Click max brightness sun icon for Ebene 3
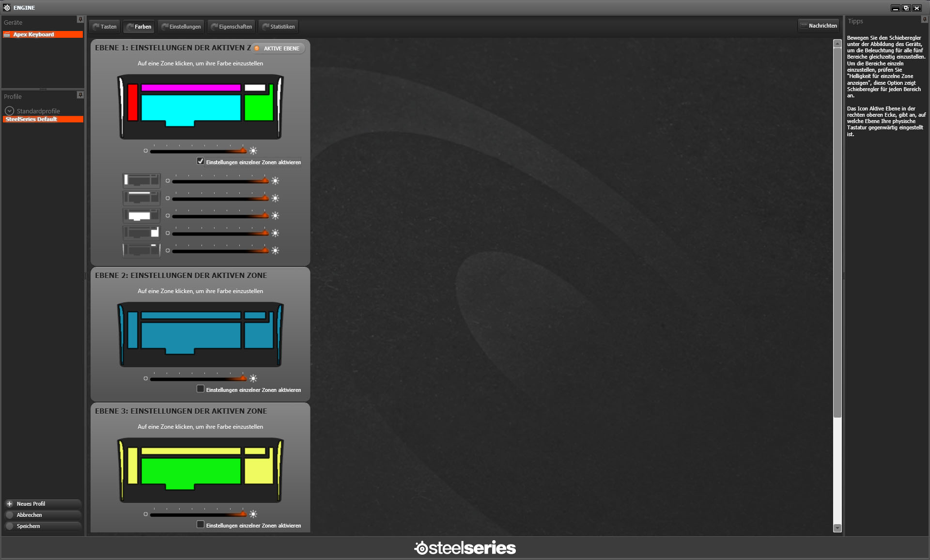This screenshot has width=930, height=560. pyautogui.click(x=253, y=514)
